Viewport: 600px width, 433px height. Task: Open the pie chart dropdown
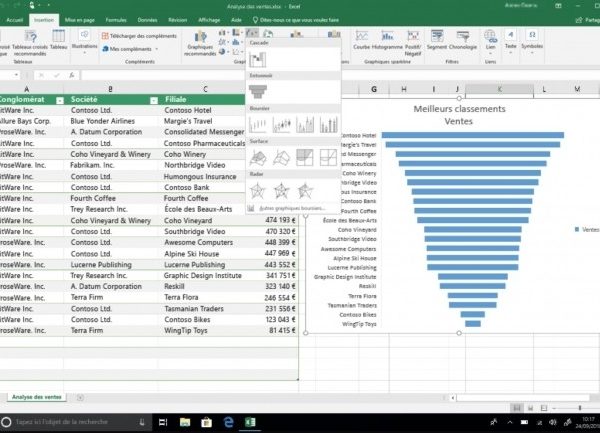(223, 51)
